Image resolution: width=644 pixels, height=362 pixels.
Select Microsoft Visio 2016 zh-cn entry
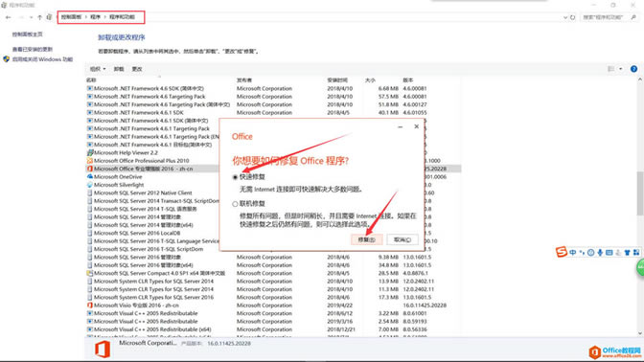[136, 305]
